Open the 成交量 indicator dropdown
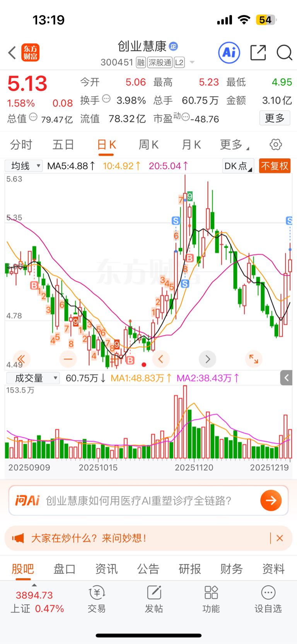This screenshot has width=297, height=644. tap(32, 378)
